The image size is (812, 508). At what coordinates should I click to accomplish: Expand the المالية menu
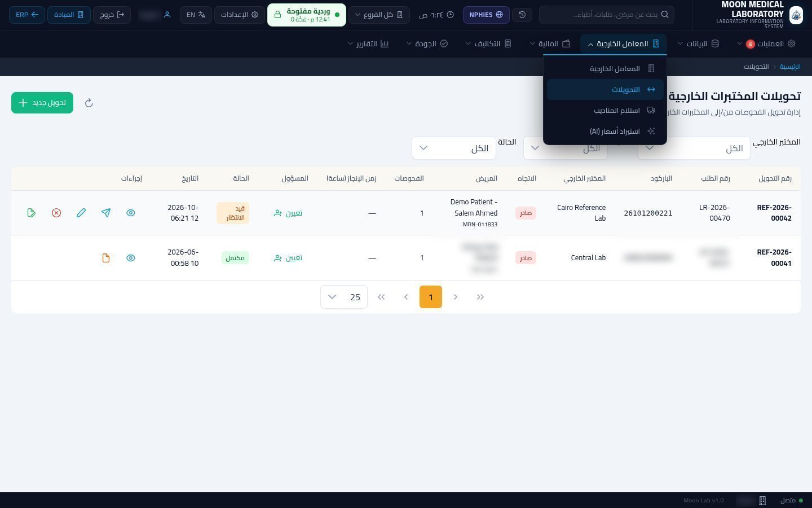click(x=550, y=43)
